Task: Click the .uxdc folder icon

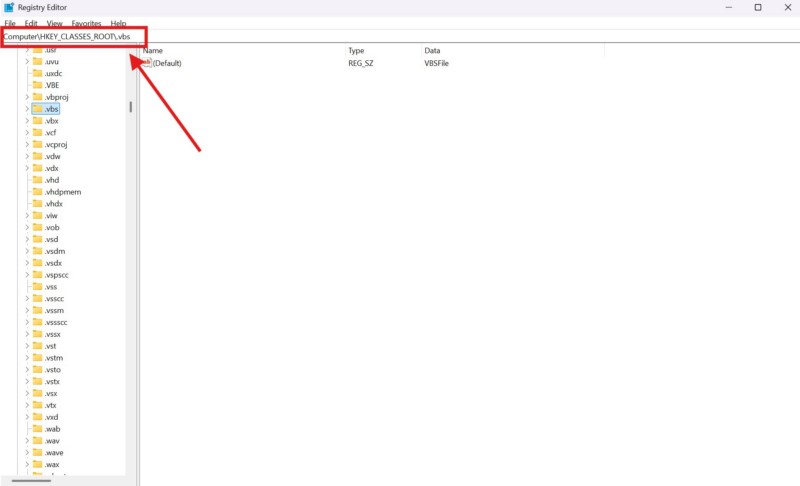Action: click(x=37, y=73)
